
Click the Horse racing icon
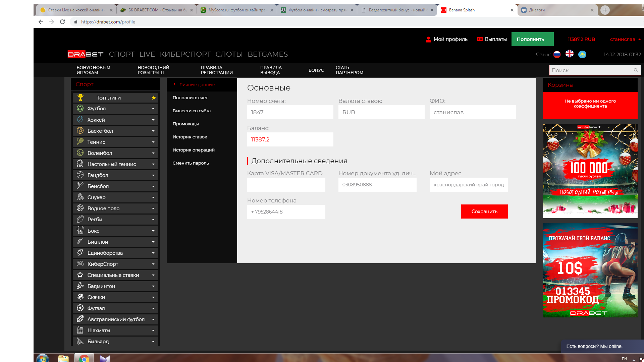pos(80,297)
